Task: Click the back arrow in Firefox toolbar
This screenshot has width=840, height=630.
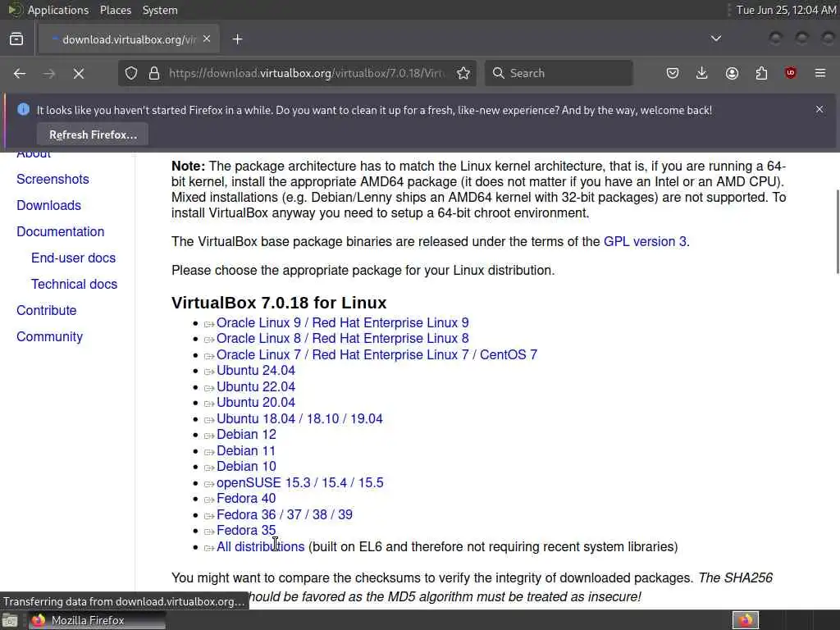Action: pos(20,73)
